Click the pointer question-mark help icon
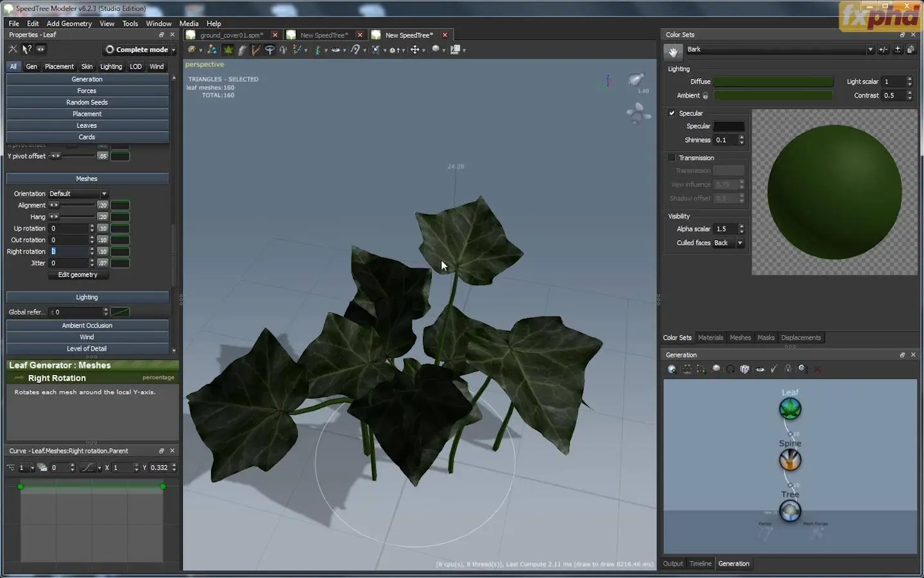Image resolution: width=924 pixels, height=578 pixels. pos(26,49)
